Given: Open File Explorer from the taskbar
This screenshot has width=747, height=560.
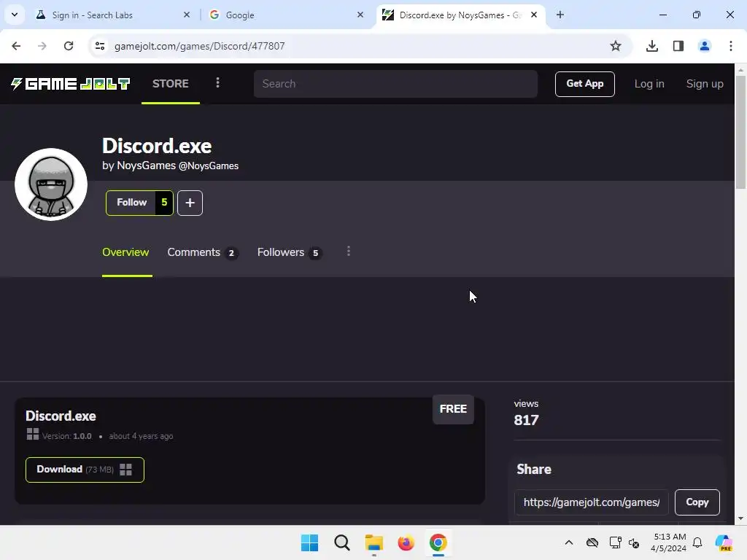Looking at the screenshot, I should tap(374, 542).
